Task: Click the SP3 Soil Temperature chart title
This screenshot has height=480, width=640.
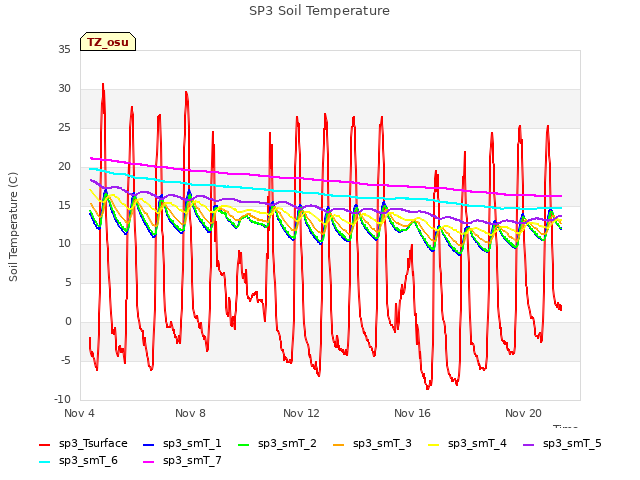Action: (x=319, y=11)
